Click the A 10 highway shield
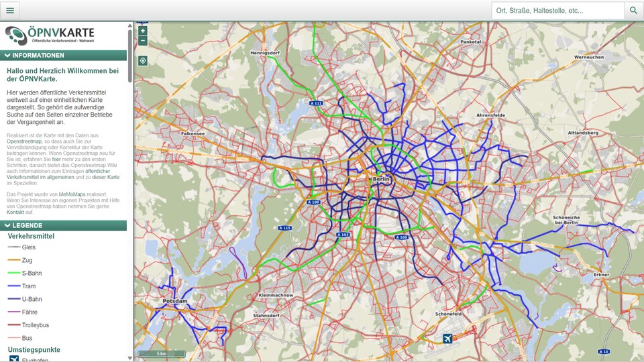 point(604,352)
